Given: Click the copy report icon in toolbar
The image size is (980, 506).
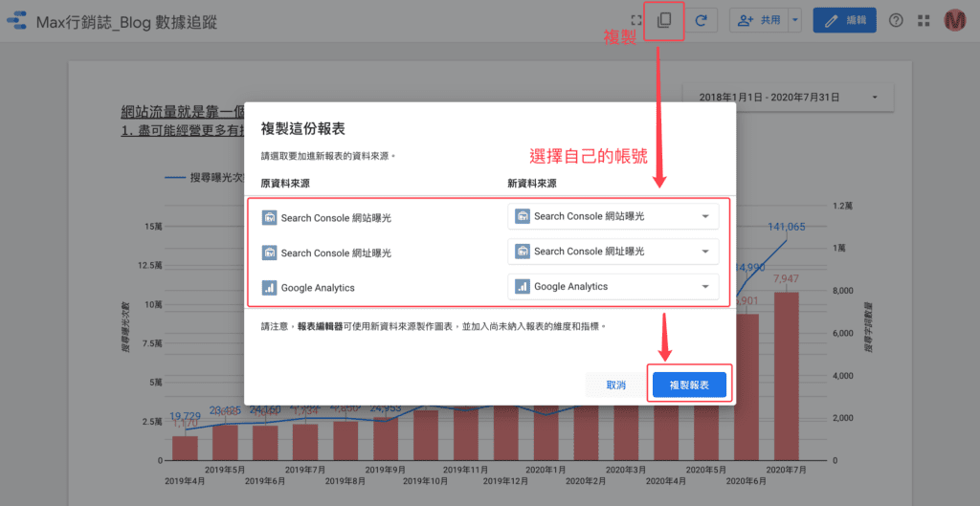Looking at the screenshot, I should tap(663, 20).
